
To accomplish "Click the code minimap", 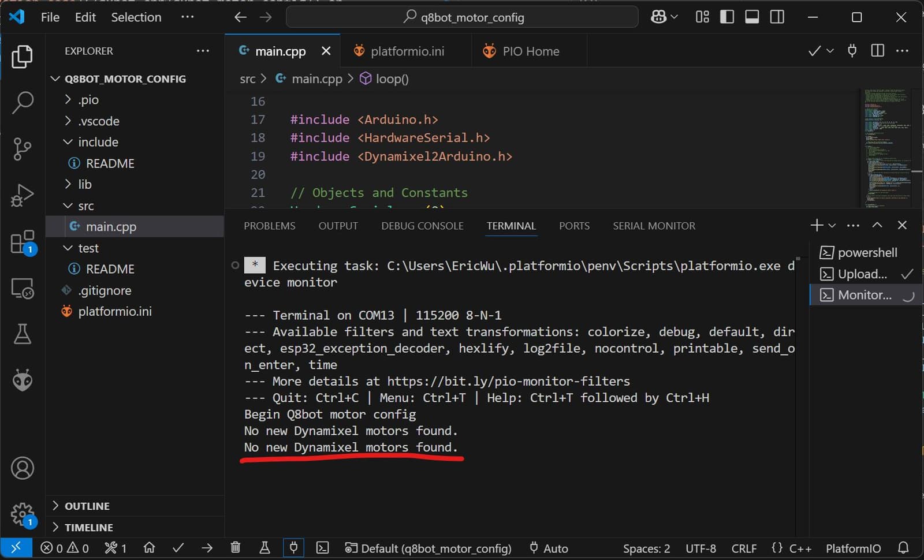I will (x=887, y=148).
